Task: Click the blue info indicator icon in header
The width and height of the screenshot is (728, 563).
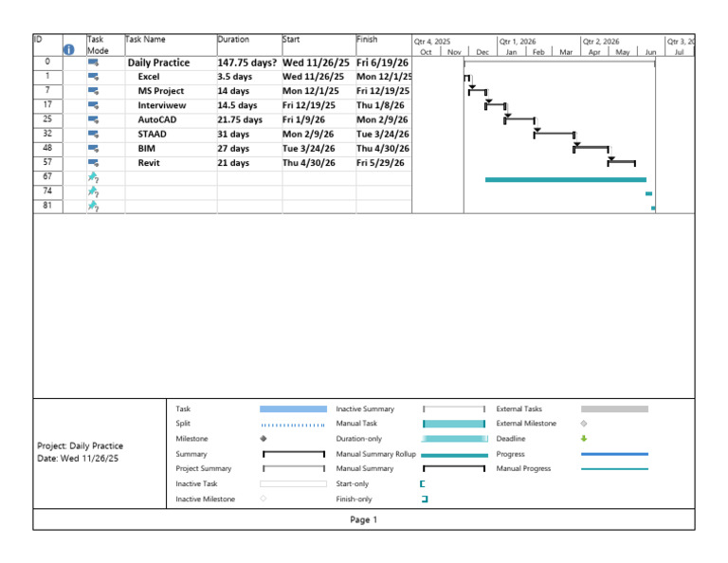Action: 68,49
